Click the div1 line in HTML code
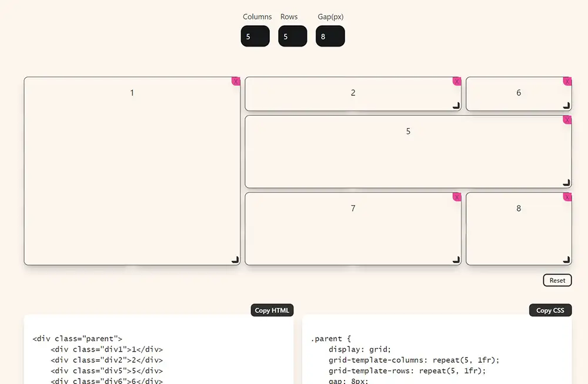 107,349
